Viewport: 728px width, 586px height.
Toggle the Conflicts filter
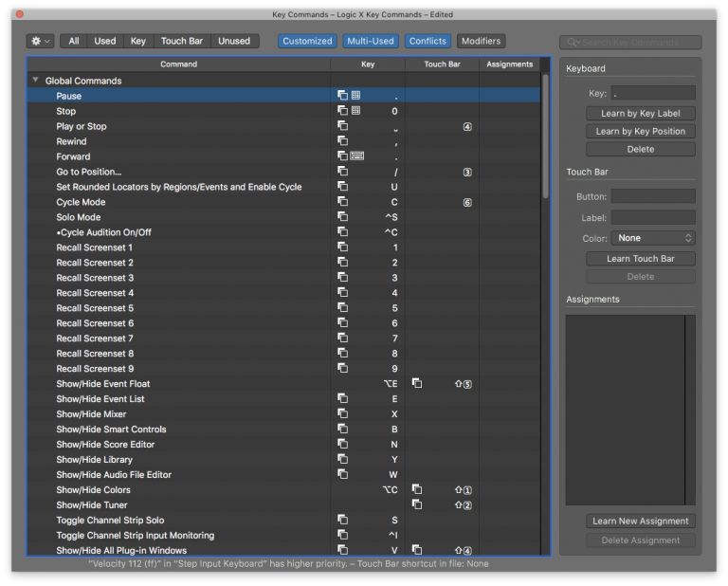pos(428,42)
